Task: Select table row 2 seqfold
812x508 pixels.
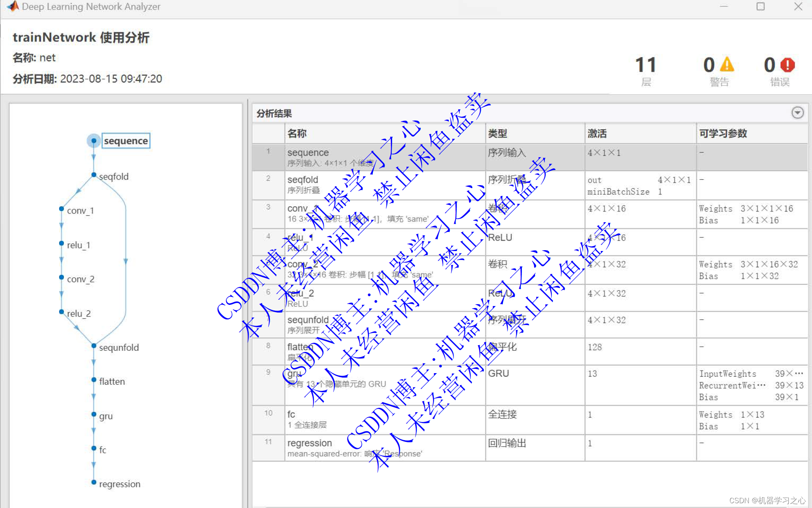Action: click(x=530, y=185)
